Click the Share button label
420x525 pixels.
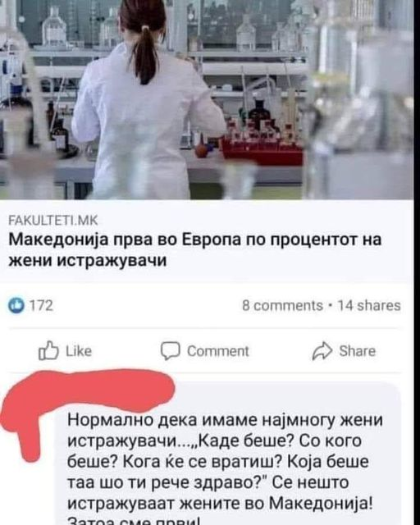click(358, 351)
